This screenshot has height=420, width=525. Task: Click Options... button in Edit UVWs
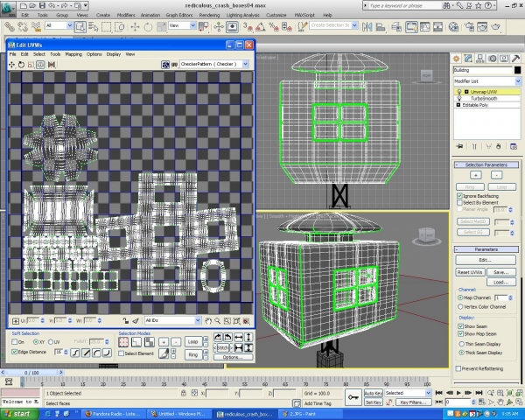(233, 357)
